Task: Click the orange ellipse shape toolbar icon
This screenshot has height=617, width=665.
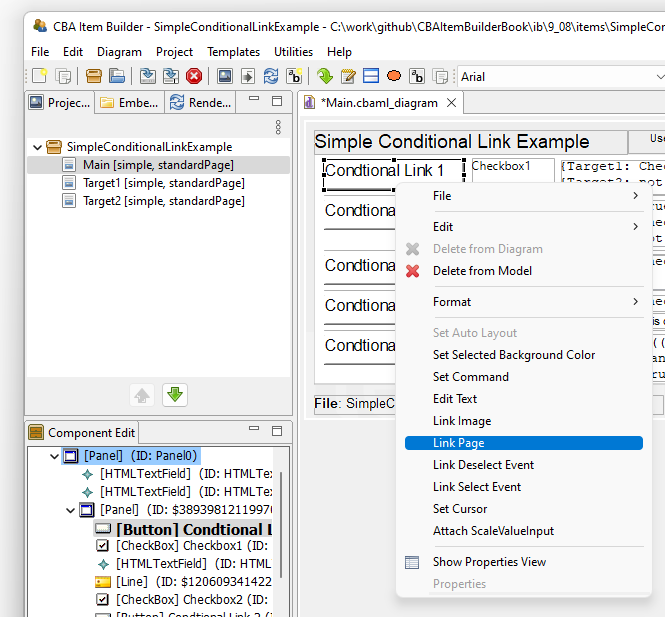Action: pyautogui.click(x=394, y=76)
